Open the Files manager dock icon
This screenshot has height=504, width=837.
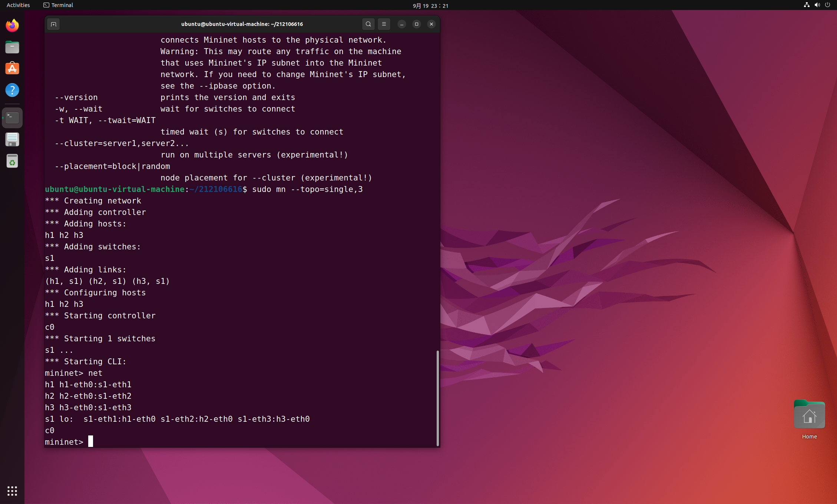[12, 47]
